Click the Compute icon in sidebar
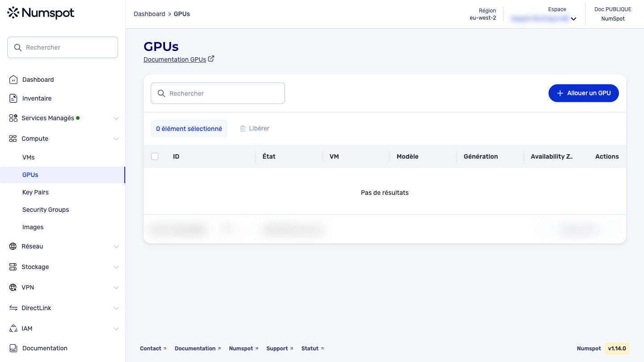Screen dimensions: 644x362 pos(13,139)
